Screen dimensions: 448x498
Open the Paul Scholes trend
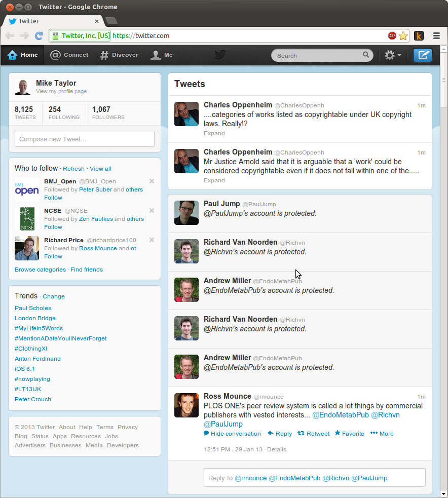pos(33,308)
